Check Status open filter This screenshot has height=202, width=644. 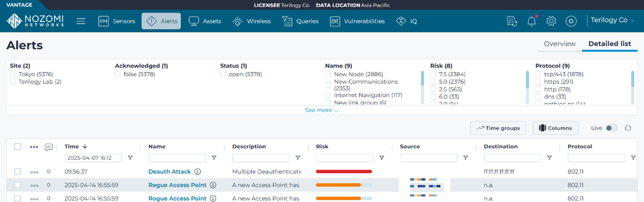(223, 74)
